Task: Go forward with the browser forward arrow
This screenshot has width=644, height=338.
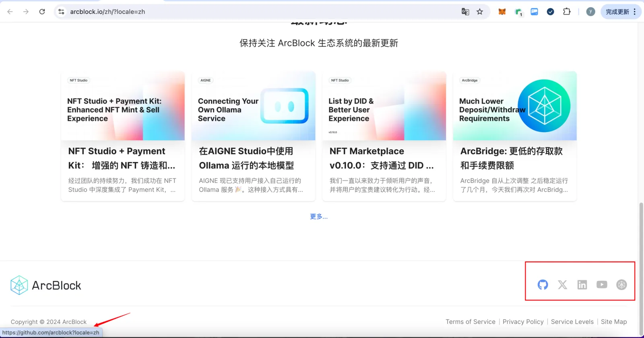Action: click(x=26, y=12)
